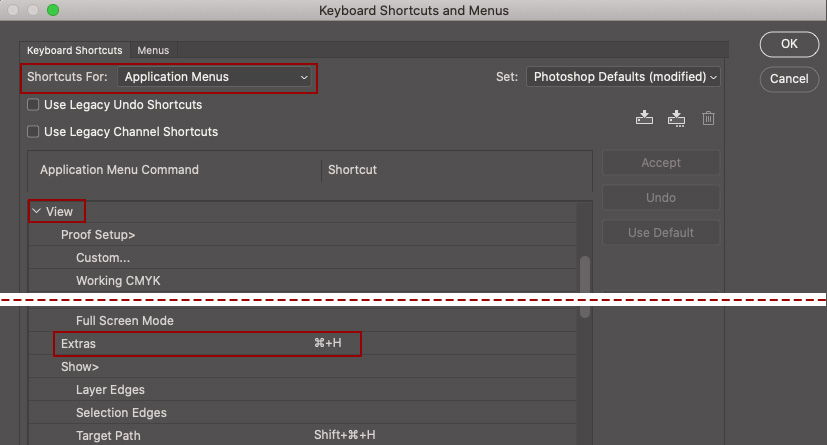The width and height of the screenshot is (827, 445).
Task: Collapse the View menu group
Action: click(x=36, y=211)
